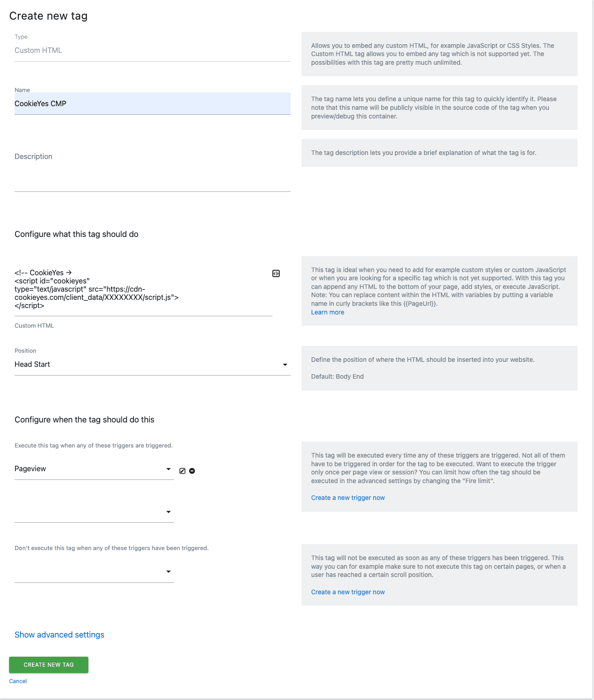Click the edit icon next to Pageview trigger

pyautogui.click(x=182, y=471)
